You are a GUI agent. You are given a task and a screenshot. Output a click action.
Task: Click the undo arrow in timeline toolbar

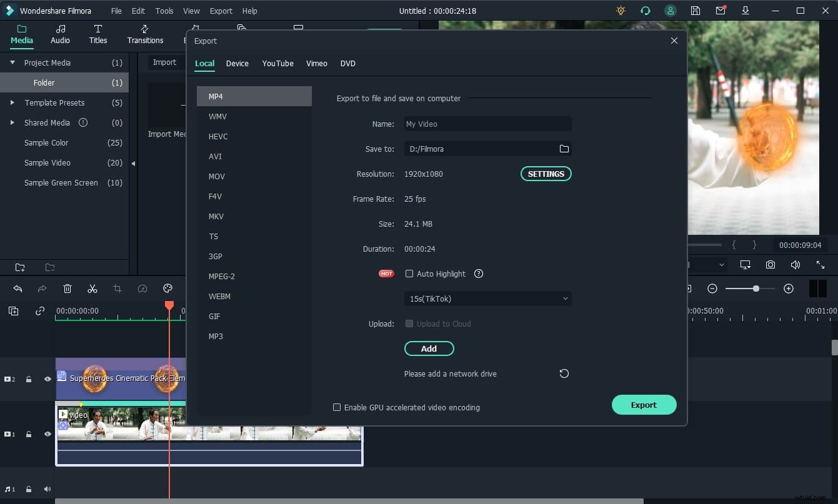pos(17,289)
